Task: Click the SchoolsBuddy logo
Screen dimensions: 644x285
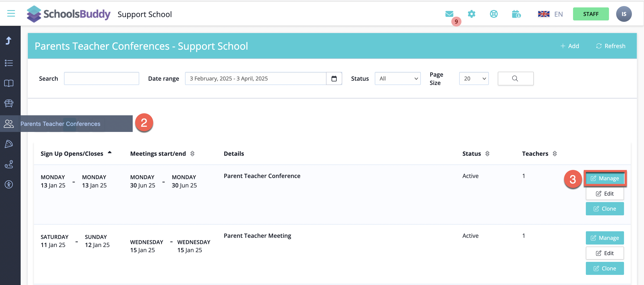Action: point(68,14)
